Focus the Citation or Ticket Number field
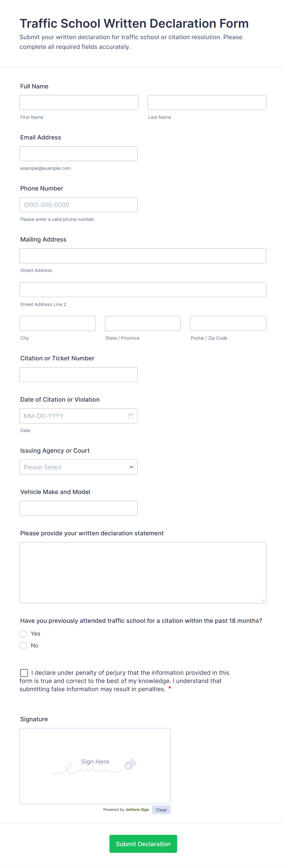The width and height of the screenshot is (283, 868). [x=78, y=374]
